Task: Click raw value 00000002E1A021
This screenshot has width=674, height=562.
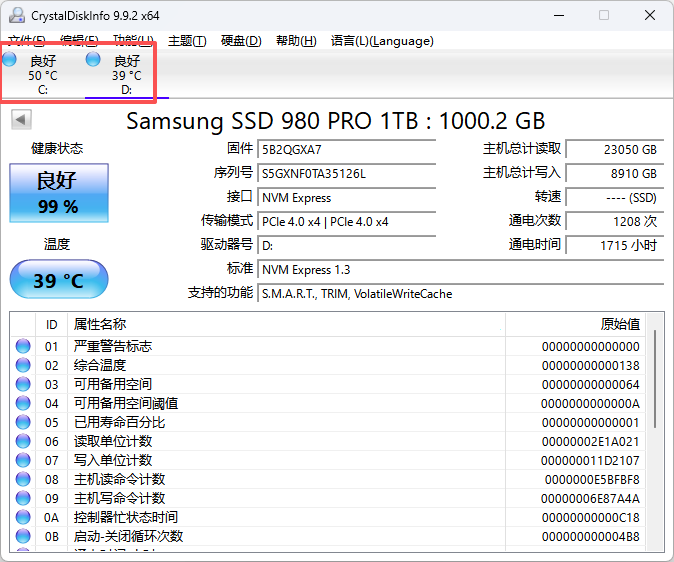Action: [x=591, y=442]
